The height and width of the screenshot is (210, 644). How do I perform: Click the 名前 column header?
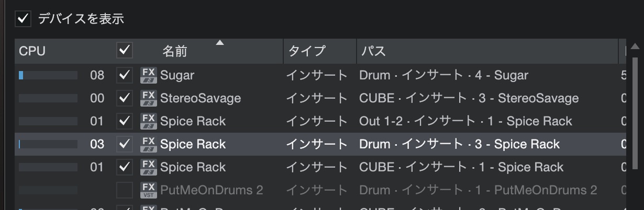(x=175, y=51)
